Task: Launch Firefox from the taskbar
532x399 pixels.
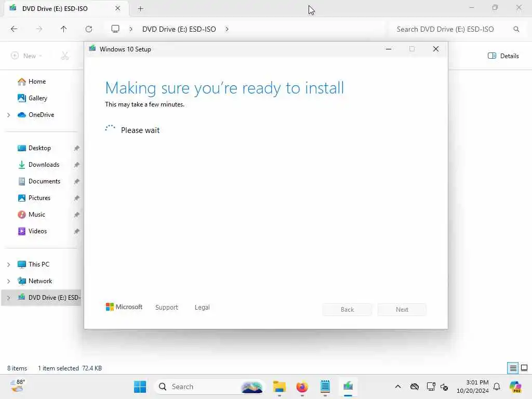Action: click(302, 387)
